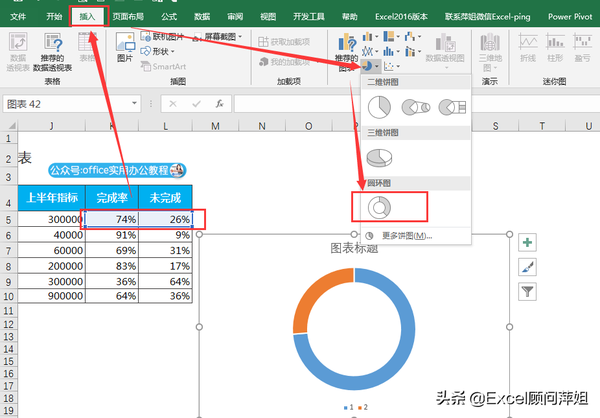Select the cell containing 91%
Screen dimensions: 600x418
112,235
